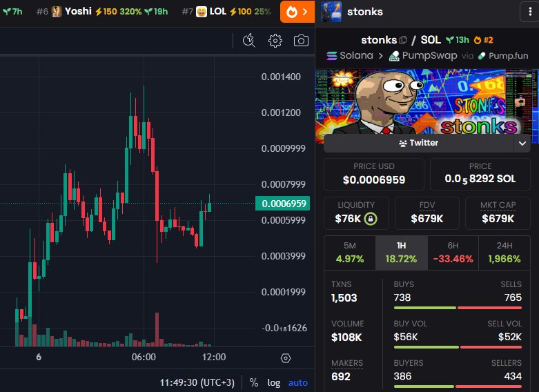Click the liquidity lock icon
This screenshot has height=392, width=539.
point(371,219)
